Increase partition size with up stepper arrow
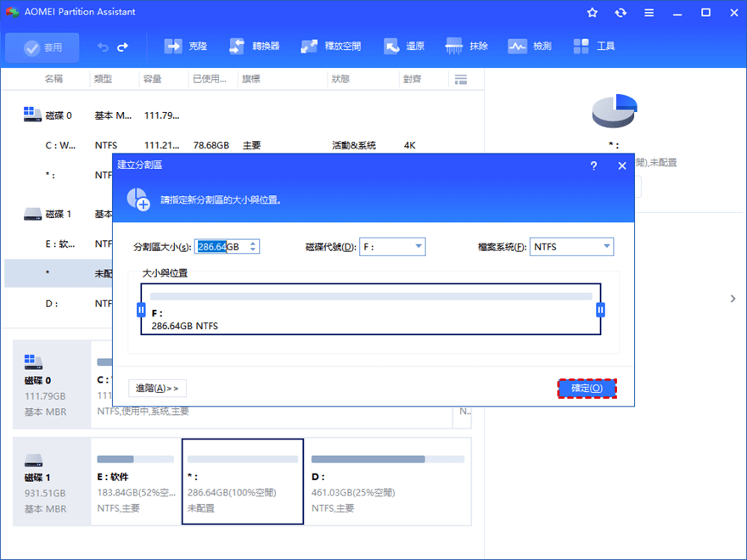This screenshot has height=560, width=747. coord(253,244)
